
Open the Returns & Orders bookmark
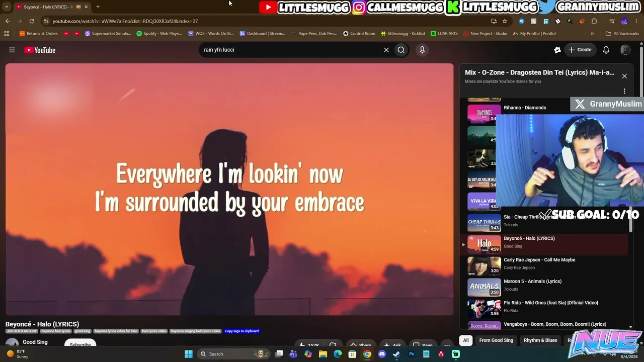point(39,34)
